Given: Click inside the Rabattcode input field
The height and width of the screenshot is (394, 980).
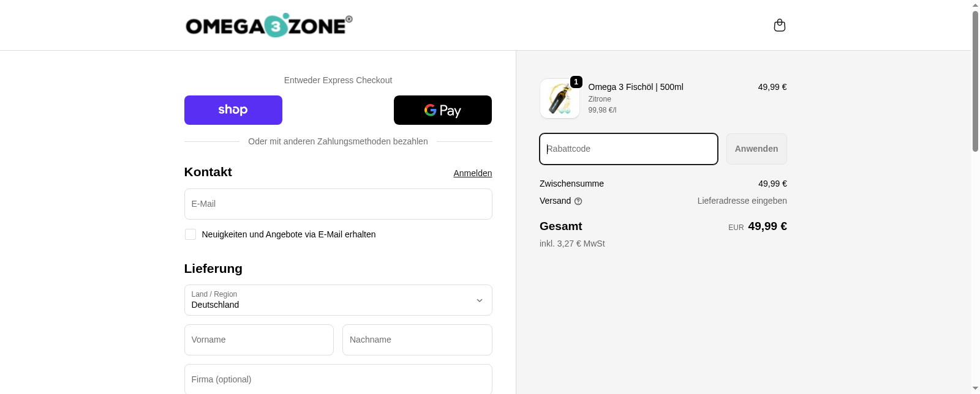Looking at the screenshot, I should tap(628, 149).
